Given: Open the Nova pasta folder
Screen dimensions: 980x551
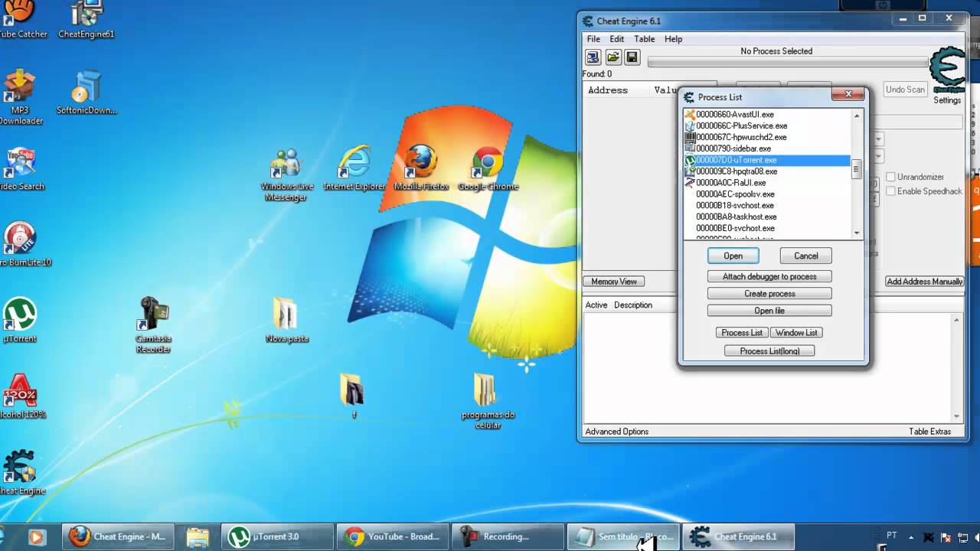Looking at the screenshot, I should [286, 321].
